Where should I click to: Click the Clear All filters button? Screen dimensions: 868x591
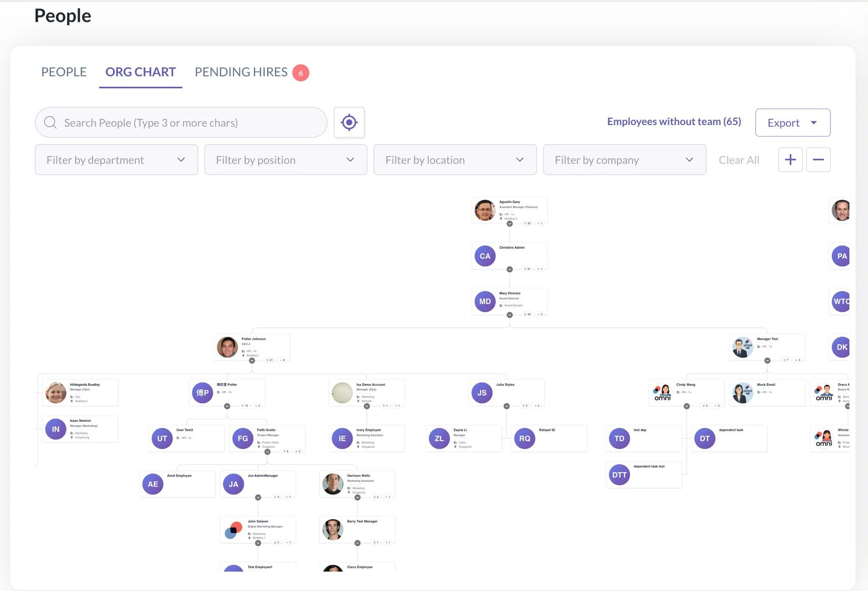[x=739, y=160]
